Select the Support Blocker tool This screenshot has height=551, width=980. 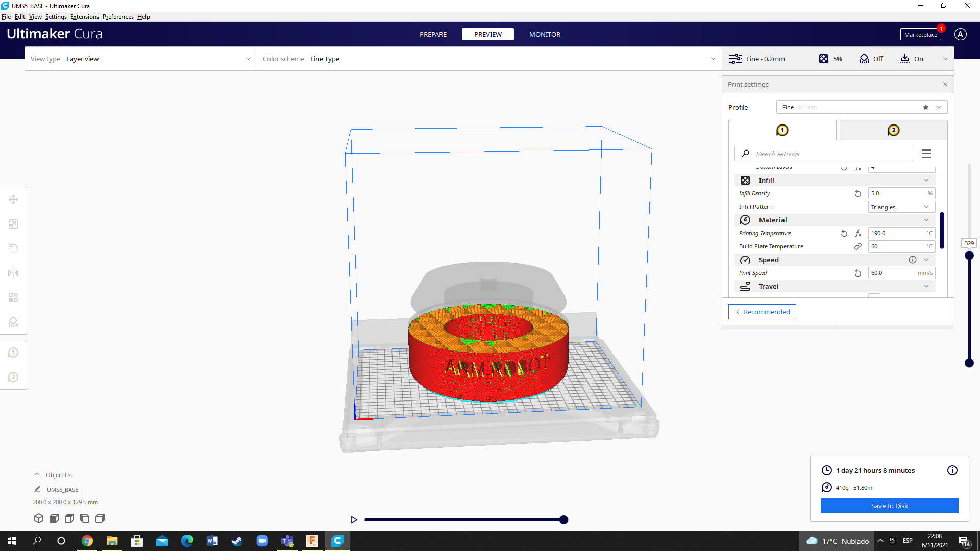pyautogui.click(x=13, y=322)
